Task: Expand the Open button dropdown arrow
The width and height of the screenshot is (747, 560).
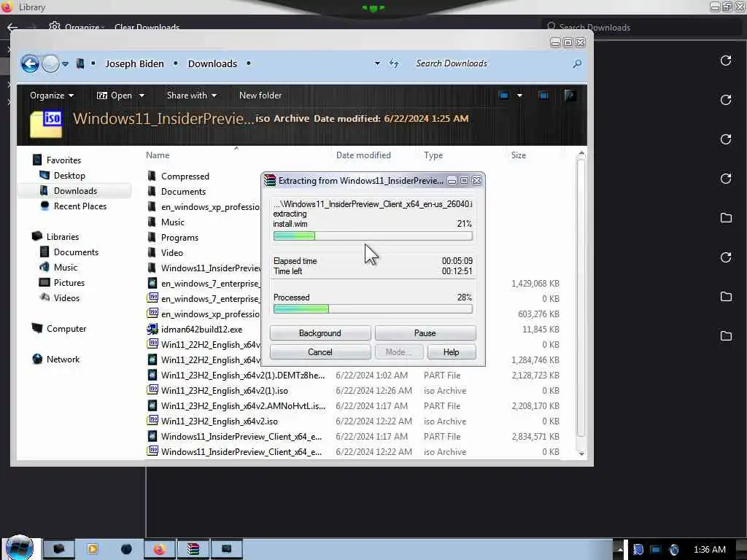Action: [x=142, y=96]
